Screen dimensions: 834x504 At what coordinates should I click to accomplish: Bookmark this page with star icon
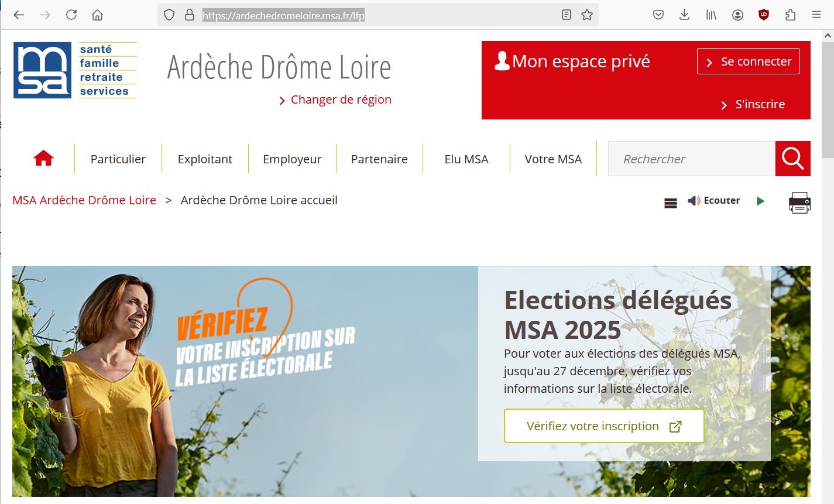(587, 15)
